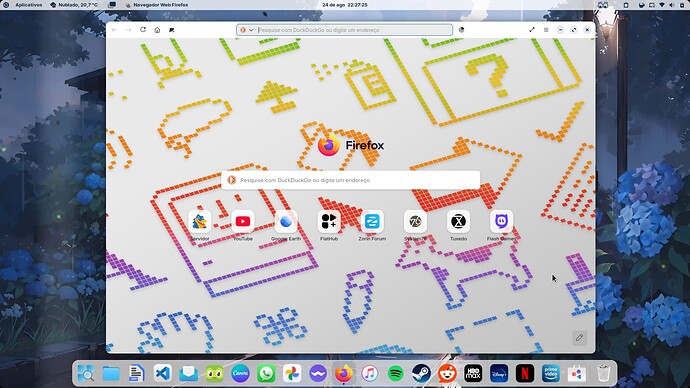Click the date and time in top panel
The image size is (690, 388).
[x=345, y=5]
